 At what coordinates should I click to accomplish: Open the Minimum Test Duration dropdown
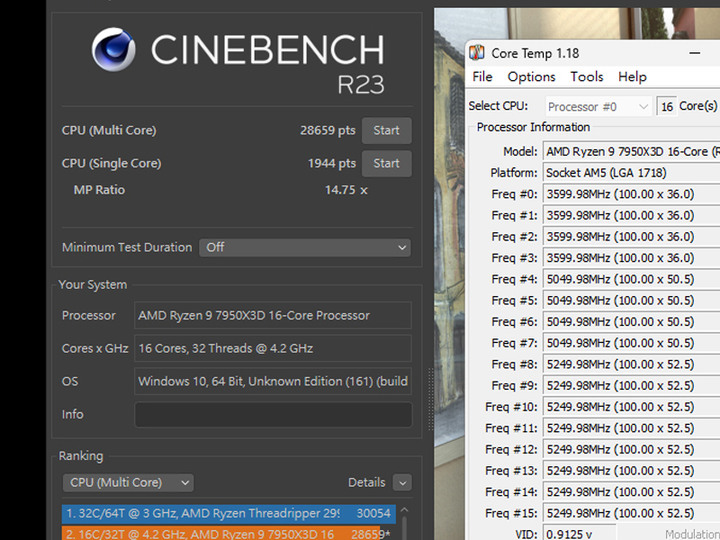pyautogui.click(x=305, y=248)
